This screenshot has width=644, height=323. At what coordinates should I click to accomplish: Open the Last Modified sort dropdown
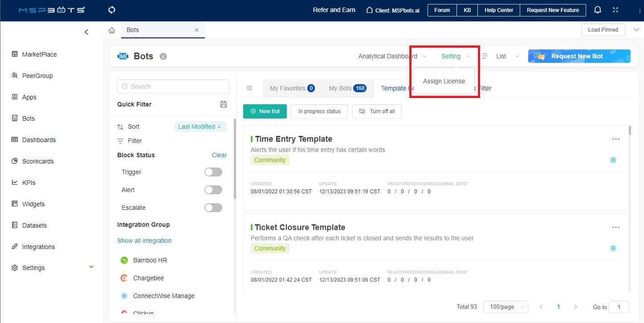point(200,127)
